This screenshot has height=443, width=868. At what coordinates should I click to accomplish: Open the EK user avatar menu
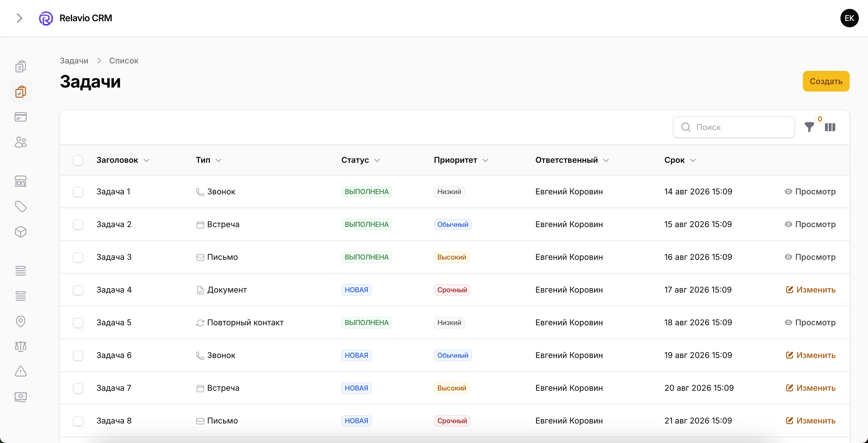(x=849, y=18)
